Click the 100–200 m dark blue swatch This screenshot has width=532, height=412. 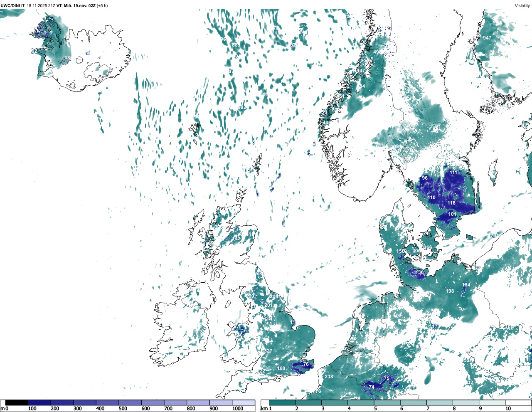pos(39,403)
